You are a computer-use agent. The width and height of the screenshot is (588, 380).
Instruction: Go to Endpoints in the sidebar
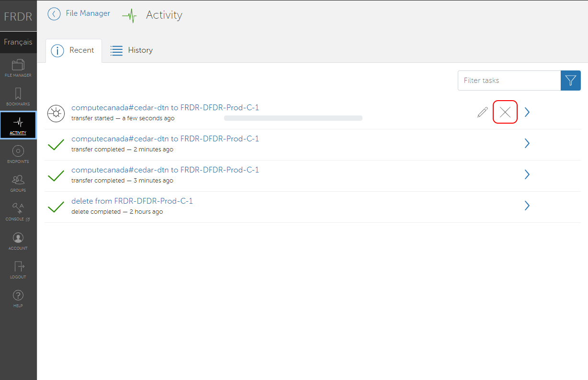tap(18, 154)
